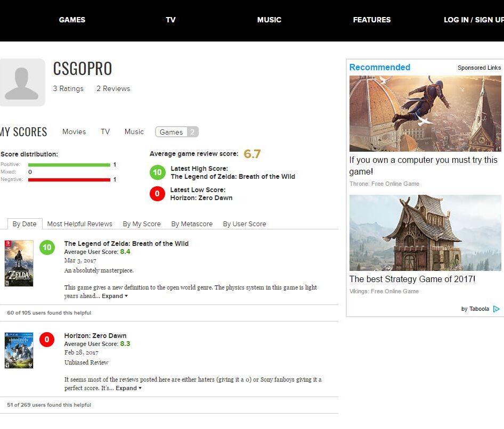Click the red Negative score distribution bar
The width and height of the screenshot is (504, 429).
pos(69,180)
